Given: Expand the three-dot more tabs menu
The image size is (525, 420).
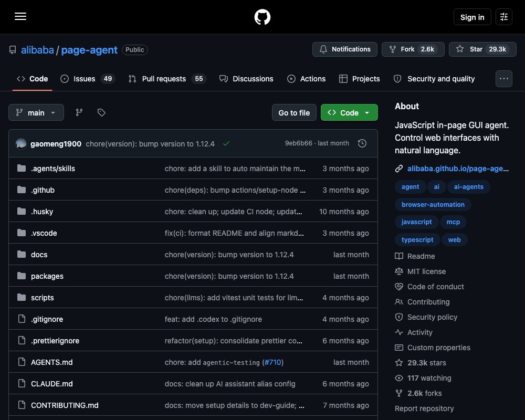Looking at the screenshot, I should point(503,79).
